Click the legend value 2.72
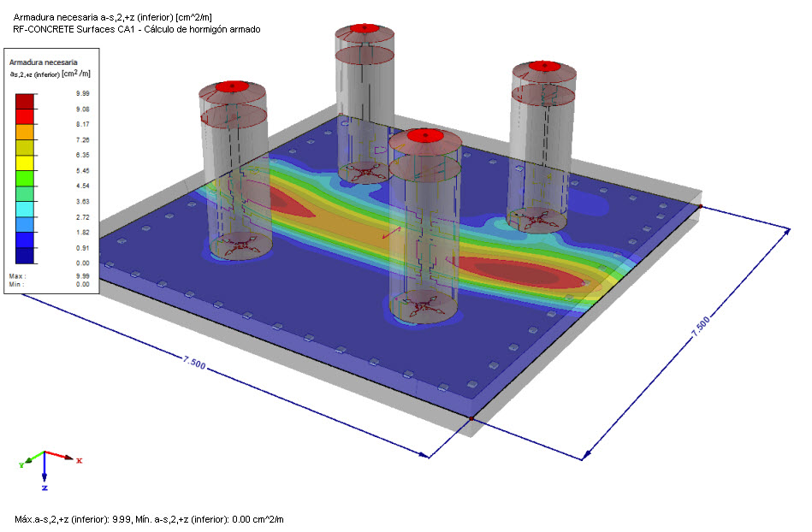The width and height of the screenshot is (812, 532). [x=83, y=217]
